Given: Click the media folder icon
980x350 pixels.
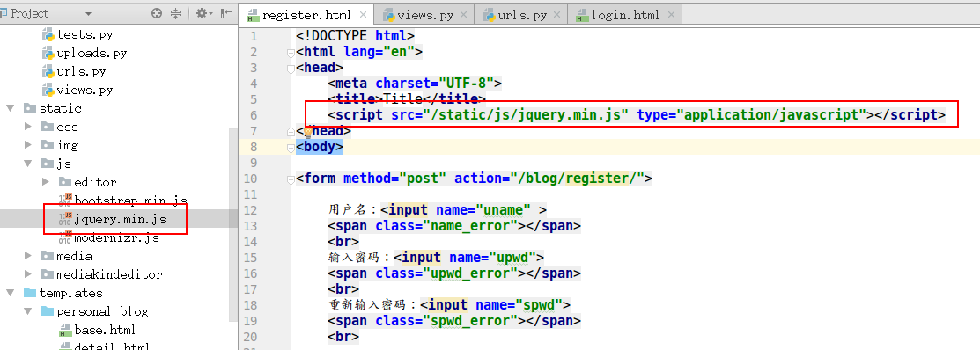Looking at the screenshot, I should click(x=47, y=256).
